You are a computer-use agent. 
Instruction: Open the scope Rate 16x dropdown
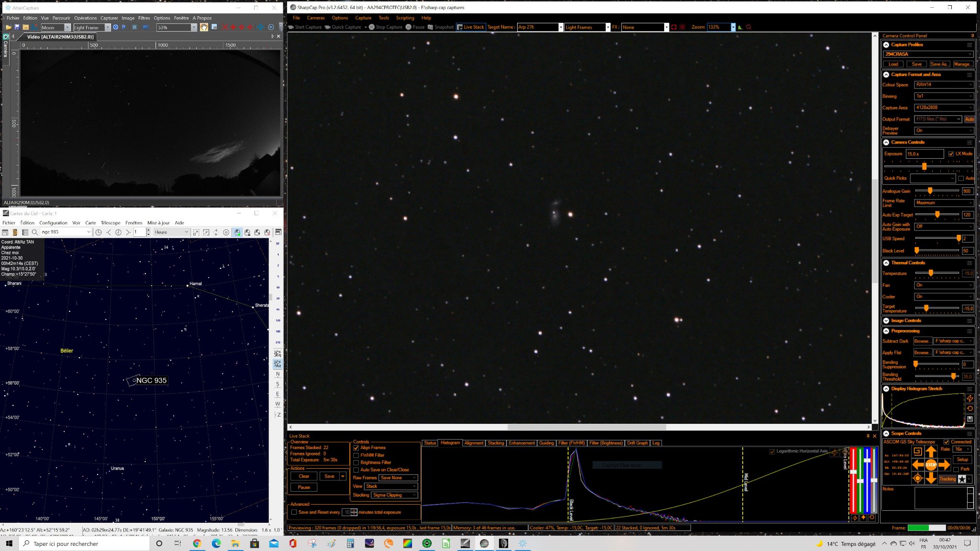962,449
